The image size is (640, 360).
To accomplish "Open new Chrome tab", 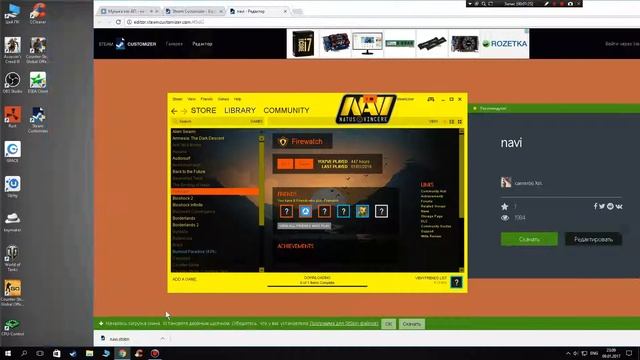I will click(297, 11).
